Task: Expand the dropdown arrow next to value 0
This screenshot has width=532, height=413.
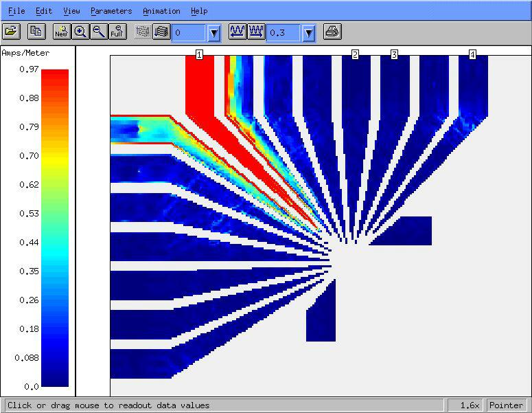Action: 213,32
